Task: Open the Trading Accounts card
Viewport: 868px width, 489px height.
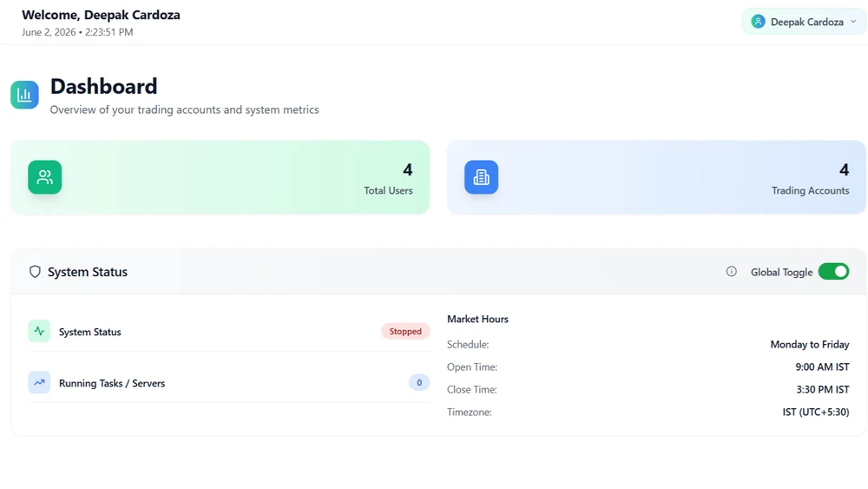Action: pos(656,177)
